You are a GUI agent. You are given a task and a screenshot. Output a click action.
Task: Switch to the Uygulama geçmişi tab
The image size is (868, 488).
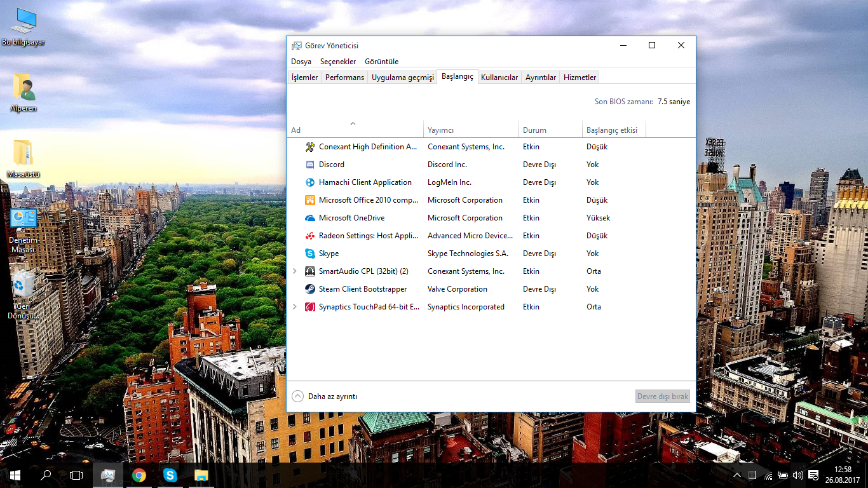402,78
